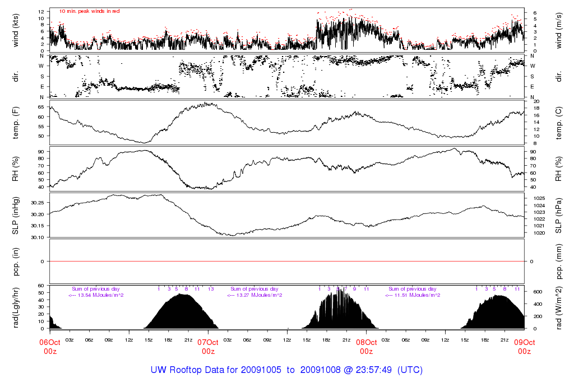
Task: Select the 13.27 MJoules/m^2 daily sum annotation
Action: (x=255, y=295)
